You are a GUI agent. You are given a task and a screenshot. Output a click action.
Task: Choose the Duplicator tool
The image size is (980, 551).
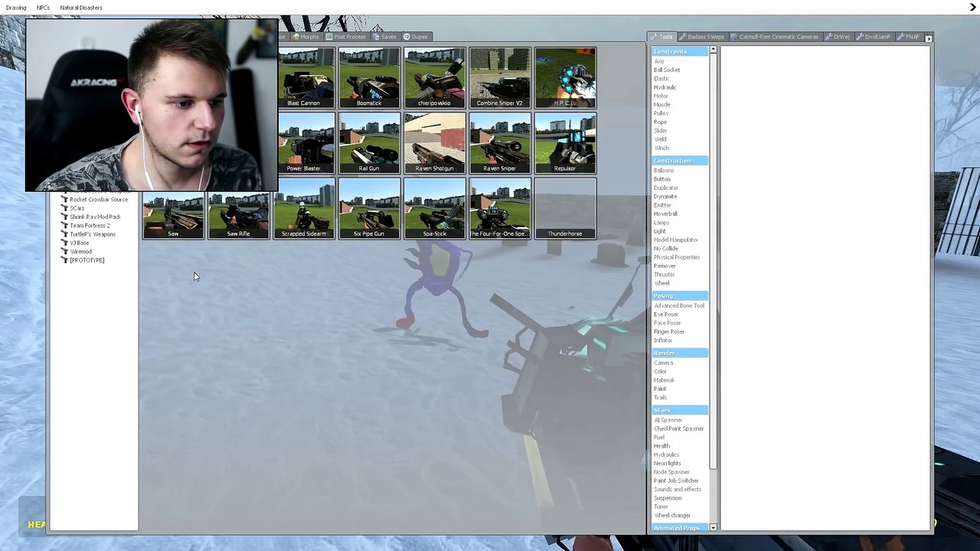(666, 188)
